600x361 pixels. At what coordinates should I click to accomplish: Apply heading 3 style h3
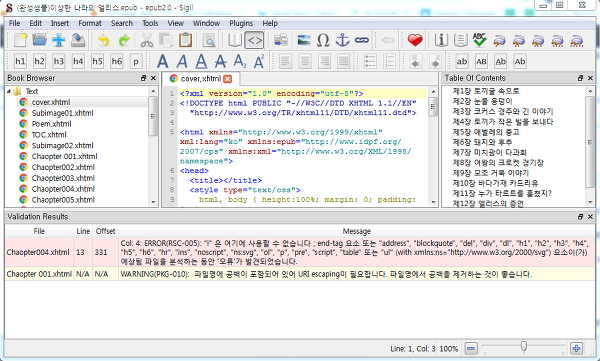point(59,61)
